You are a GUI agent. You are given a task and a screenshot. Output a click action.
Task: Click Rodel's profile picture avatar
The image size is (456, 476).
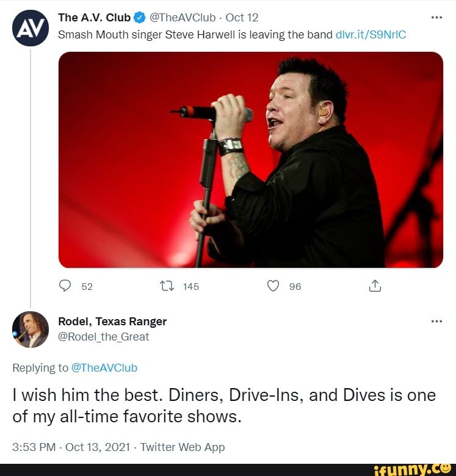coord(31,330)
